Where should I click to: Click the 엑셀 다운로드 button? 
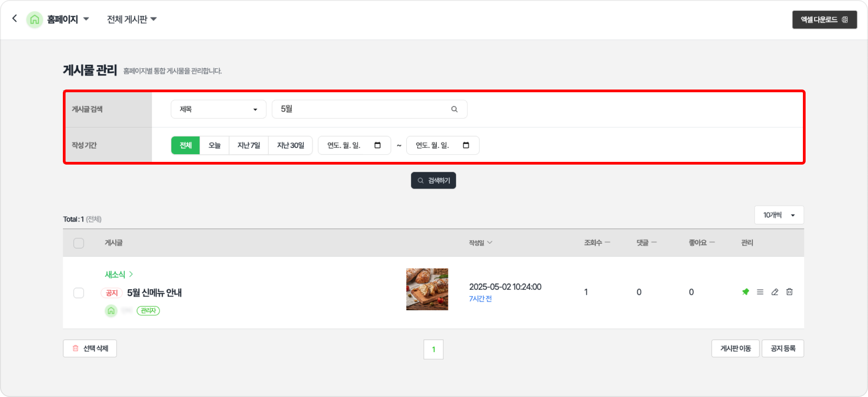(x=824, y=20)
